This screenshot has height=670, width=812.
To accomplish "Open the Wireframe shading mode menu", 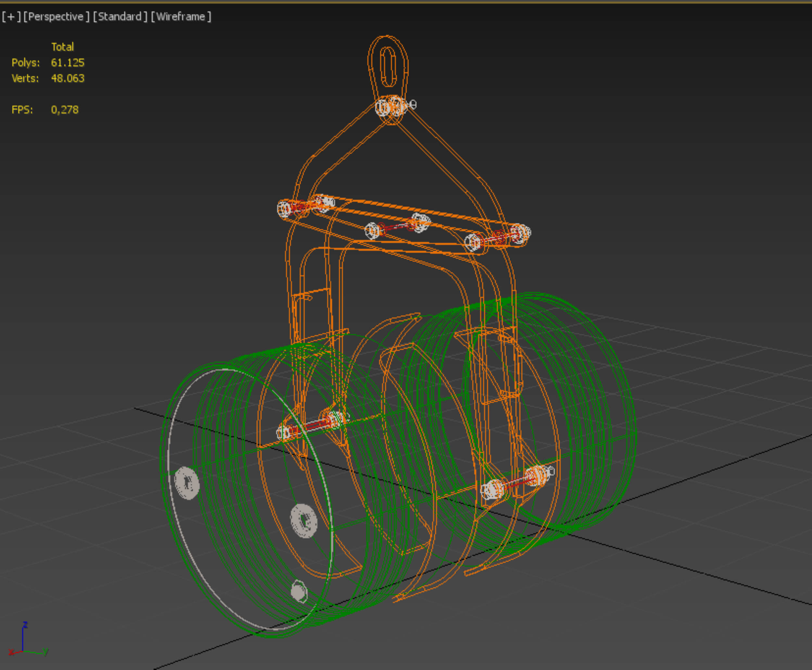I will tap(181, 17).
